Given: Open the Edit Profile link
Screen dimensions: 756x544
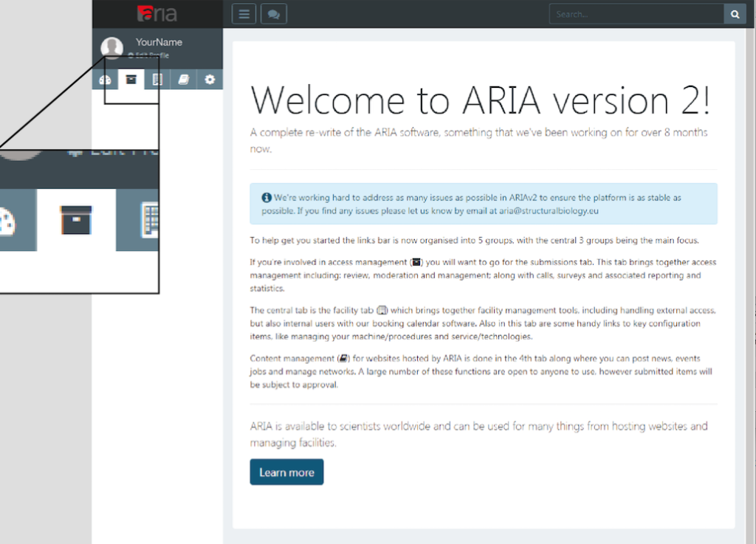Looking at the screenshot, I should (148, 55).
